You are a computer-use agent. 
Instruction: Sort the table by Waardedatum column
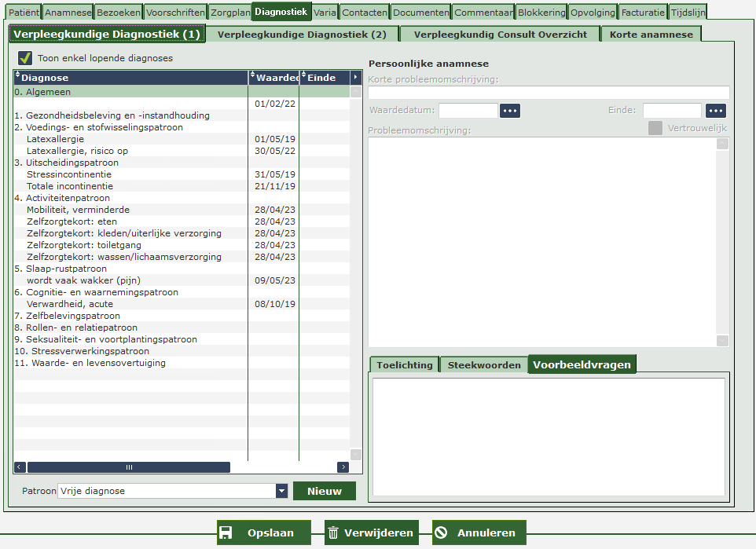(274, 78)
